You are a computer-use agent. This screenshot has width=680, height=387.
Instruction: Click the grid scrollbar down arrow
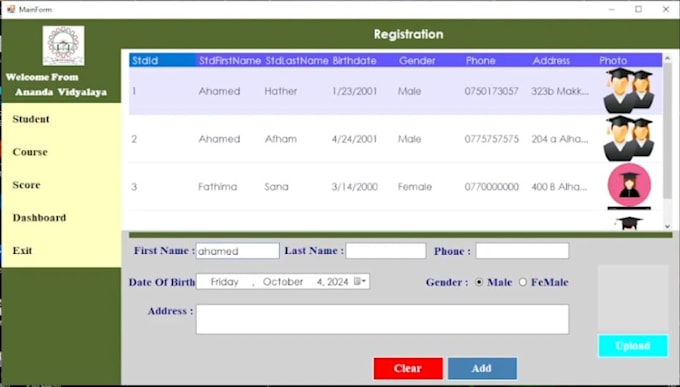667,226
